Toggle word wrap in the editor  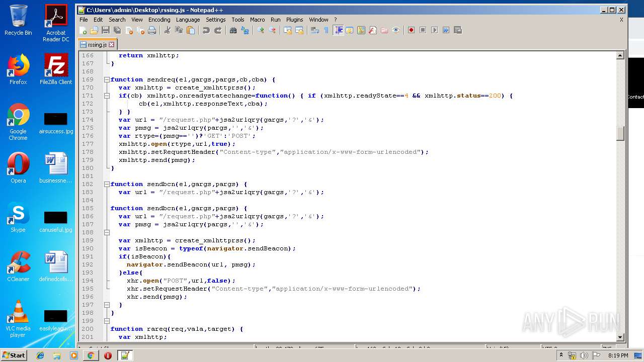coord(315,30)
